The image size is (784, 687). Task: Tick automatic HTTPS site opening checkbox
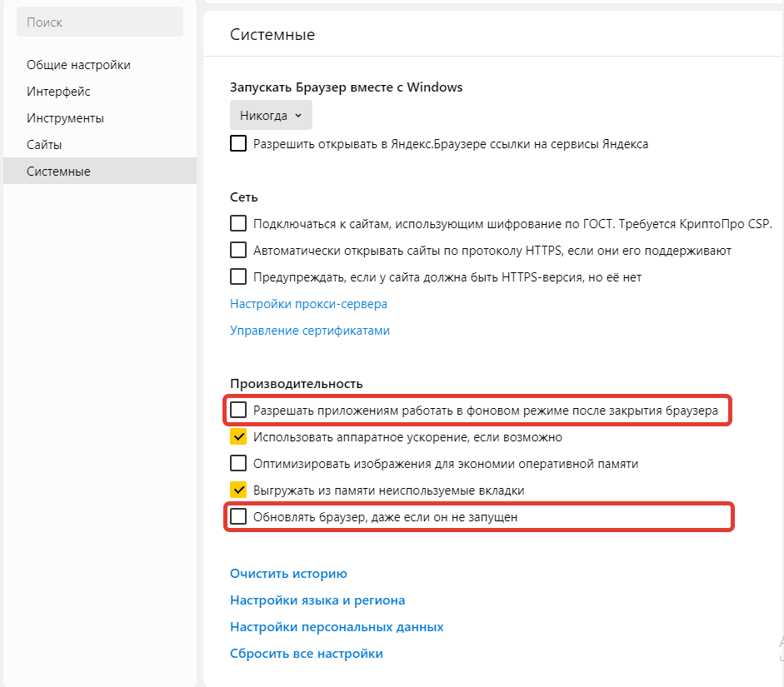[x=239, y=250]
